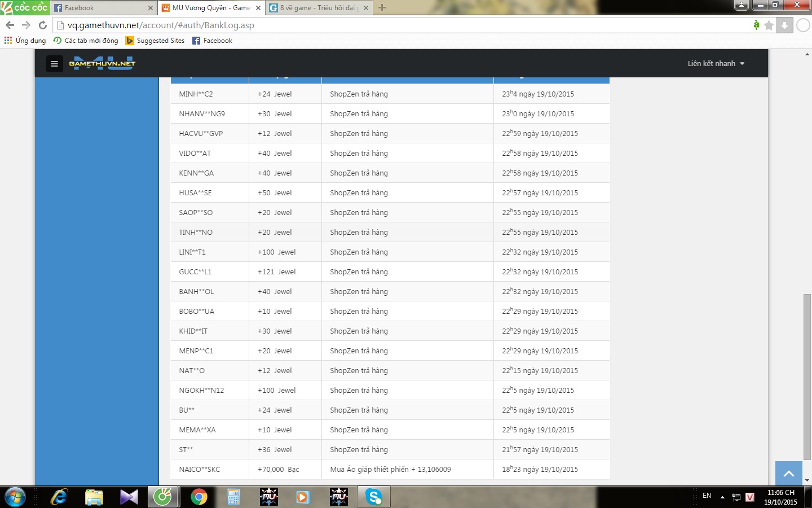Image resolution: width=812 pixels, height=508 pixels.
Task: Reload the current page
Action: [x=42, y=25]
